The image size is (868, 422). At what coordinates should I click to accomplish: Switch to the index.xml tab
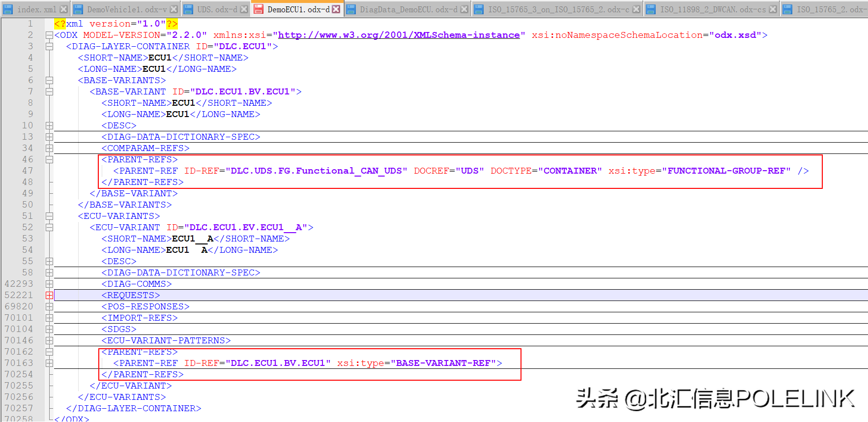pyautogui.click(x=36, y=9)
